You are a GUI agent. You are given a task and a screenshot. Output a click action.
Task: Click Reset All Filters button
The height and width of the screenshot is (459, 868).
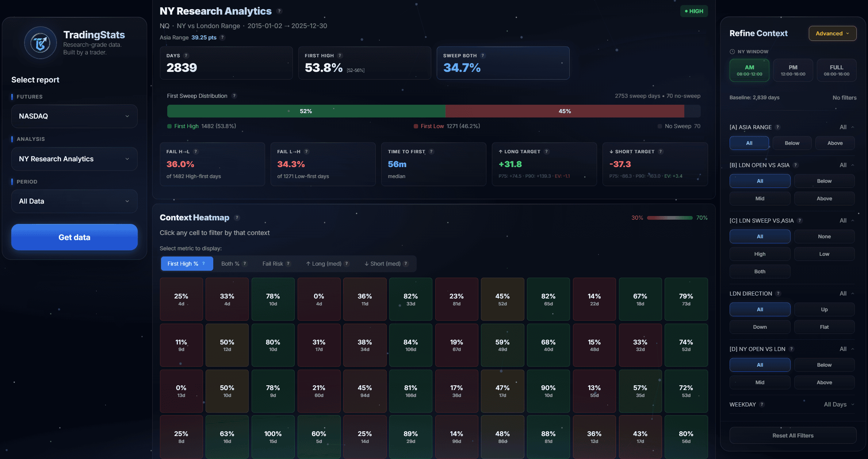point(793,435)
